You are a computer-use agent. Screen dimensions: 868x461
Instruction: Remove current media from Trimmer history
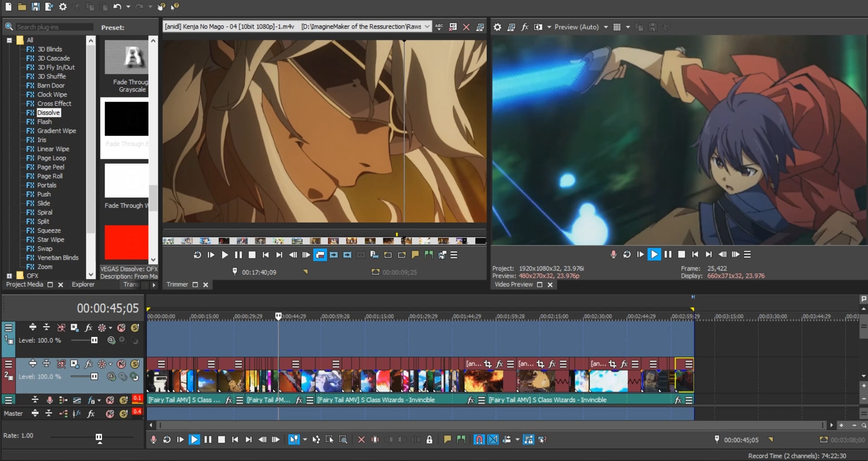pos(466,27)
